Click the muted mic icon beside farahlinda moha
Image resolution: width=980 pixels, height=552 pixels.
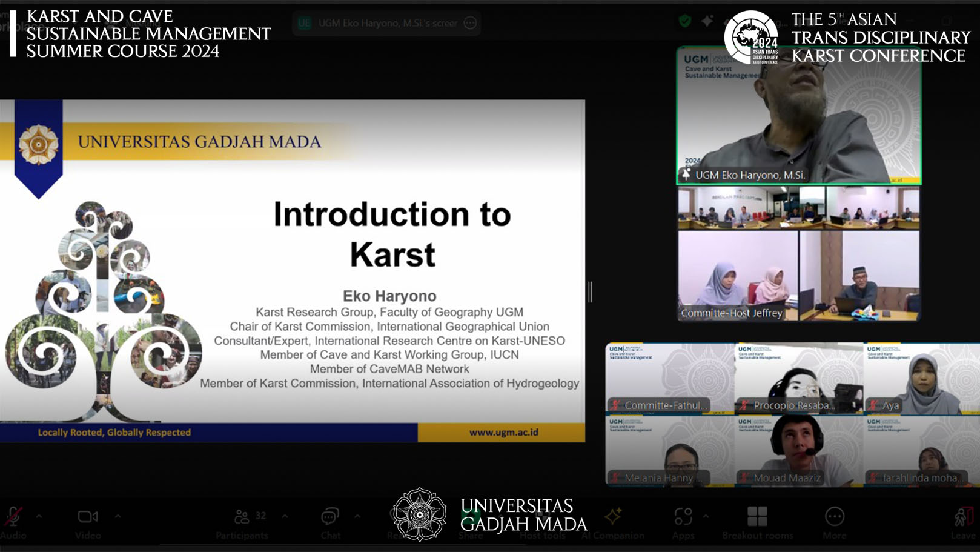[873, 478]
